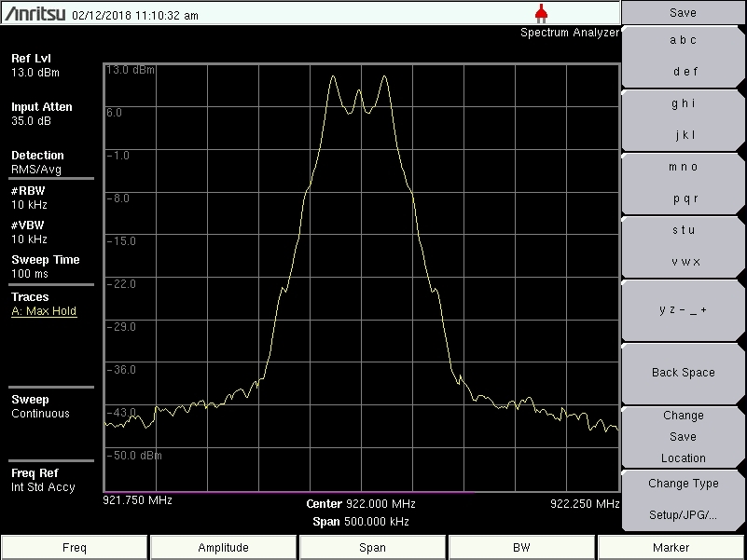
Task: Select the 'abc def' character key
Action: point(684,56)
